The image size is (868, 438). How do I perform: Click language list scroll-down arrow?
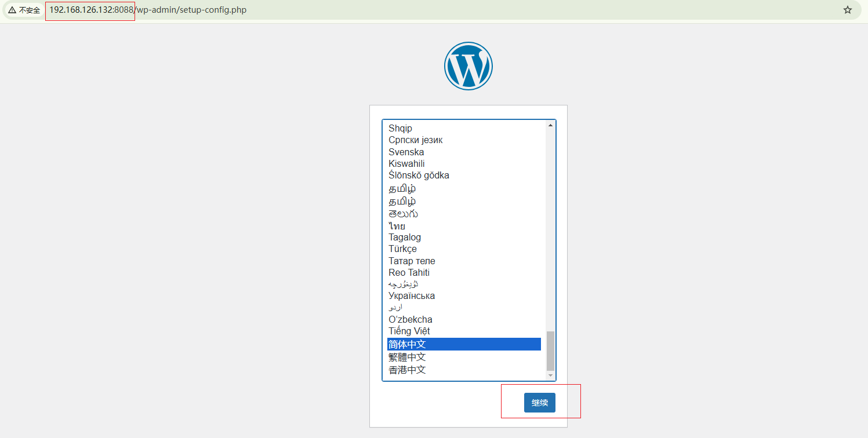550,375
